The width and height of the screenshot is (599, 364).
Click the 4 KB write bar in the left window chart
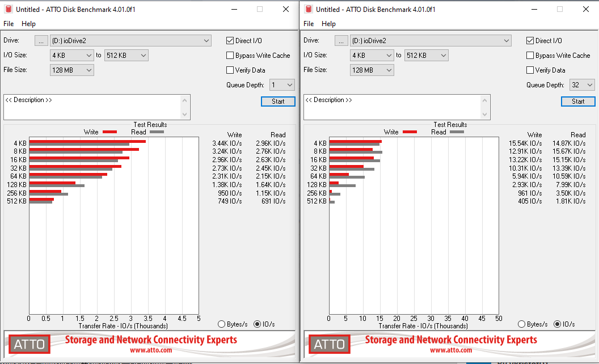click(87, 141)
